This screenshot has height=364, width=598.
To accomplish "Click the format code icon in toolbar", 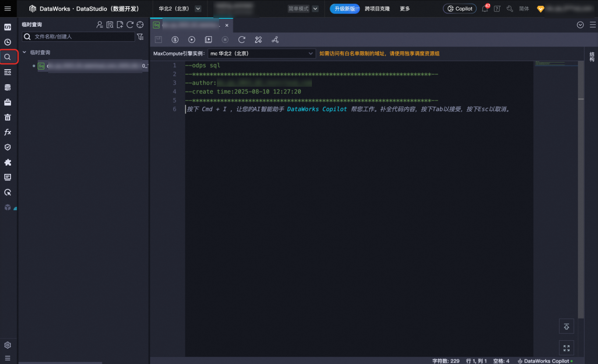I will point(258,39).
